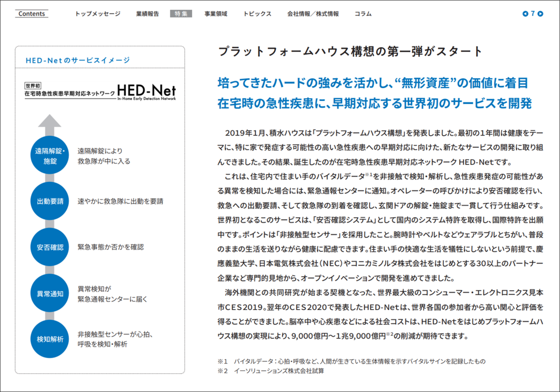Go to the previous page arrow
This screenshot has width=560, height=392.
point(525,14)
